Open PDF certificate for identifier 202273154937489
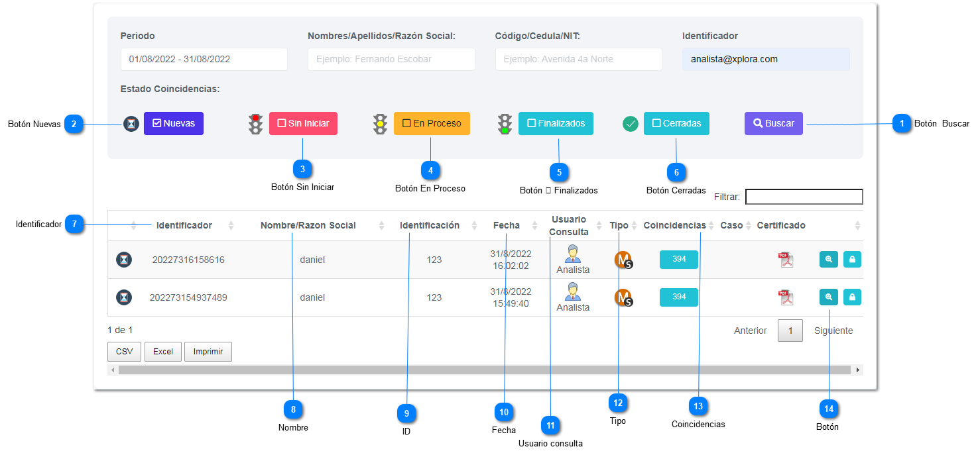Image resolution: width=980 pixels, height=459 pixels. point(786,297)
